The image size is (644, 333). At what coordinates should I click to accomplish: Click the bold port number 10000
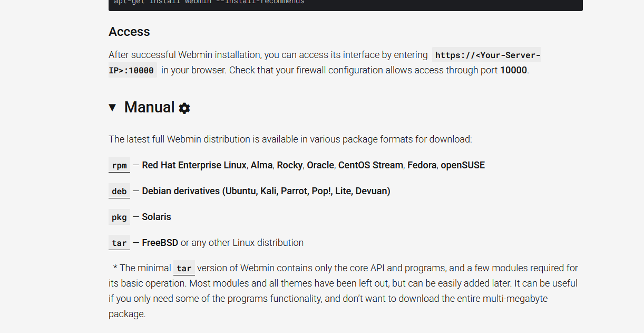pos(513,70)
